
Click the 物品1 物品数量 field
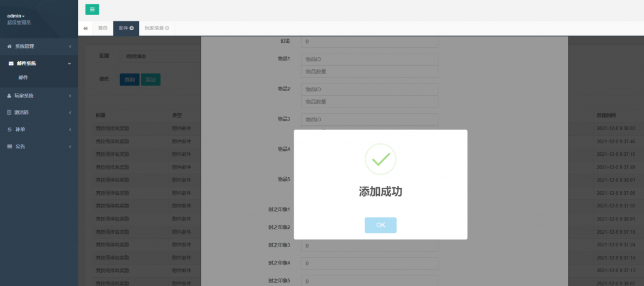[369, 72]
